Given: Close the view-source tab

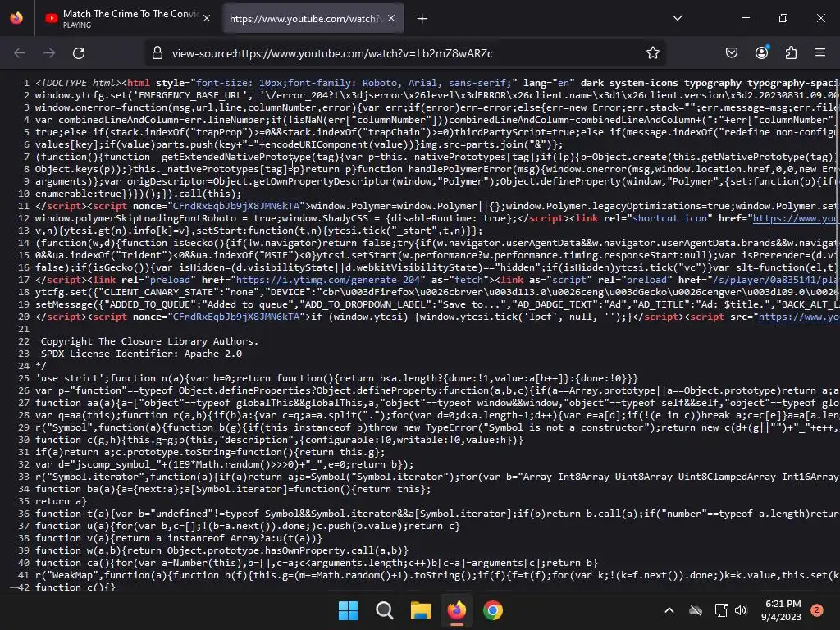Looking at the screenshot, I should [x=391, y=18].
